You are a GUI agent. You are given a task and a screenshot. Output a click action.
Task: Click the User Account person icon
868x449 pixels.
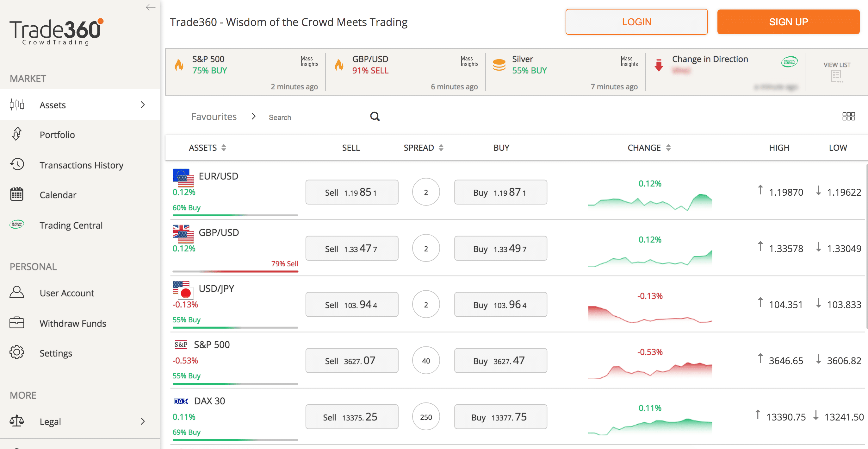[x=17, y=293]
